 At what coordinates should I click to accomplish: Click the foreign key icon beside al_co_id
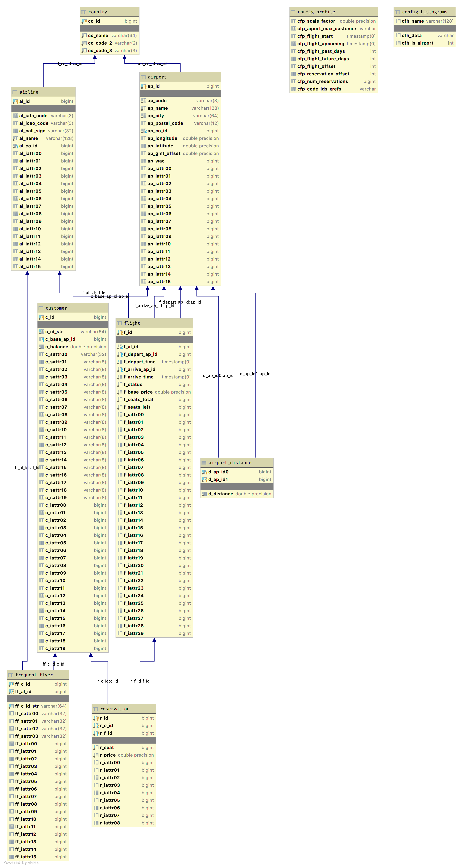15,146
